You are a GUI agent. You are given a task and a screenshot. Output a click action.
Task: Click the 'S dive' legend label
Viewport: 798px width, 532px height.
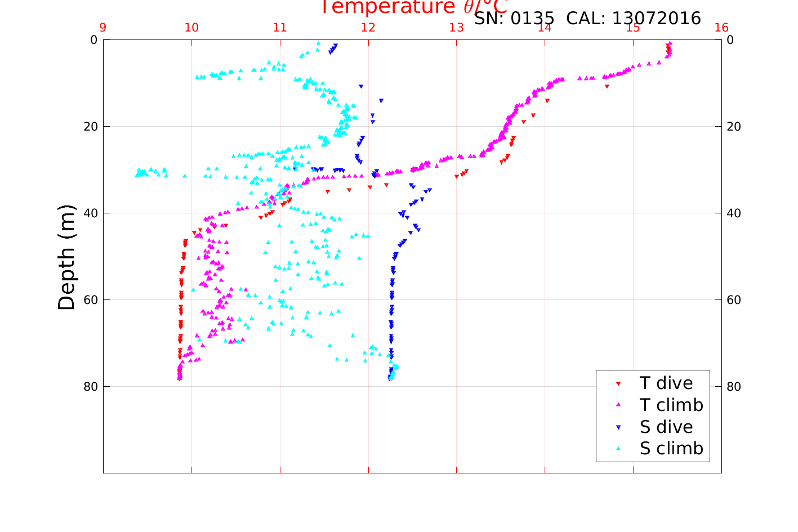pyautogui.click(x=666, y=427)
